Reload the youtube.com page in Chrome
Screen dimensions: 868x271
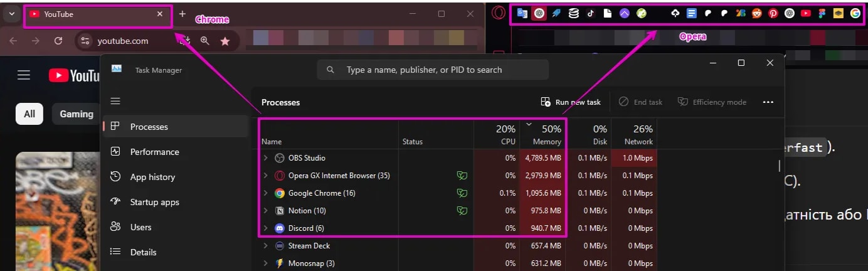[x=58, y=41]
